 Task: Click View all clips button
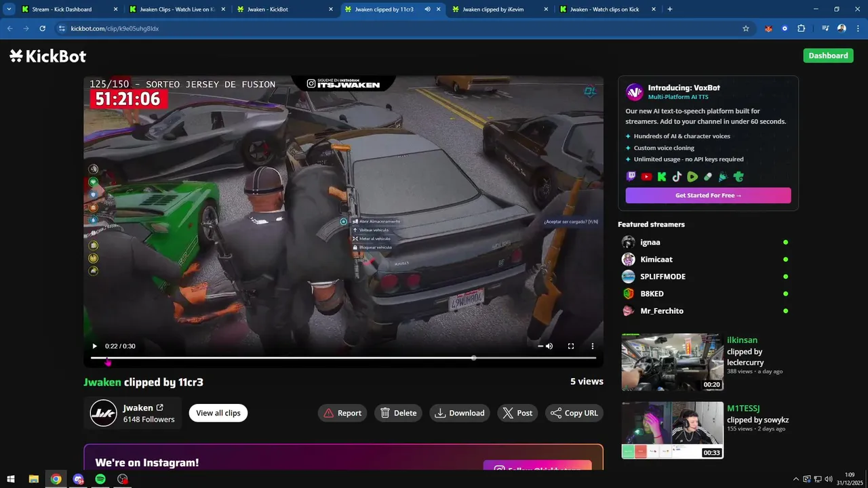(x=218, y=413)
